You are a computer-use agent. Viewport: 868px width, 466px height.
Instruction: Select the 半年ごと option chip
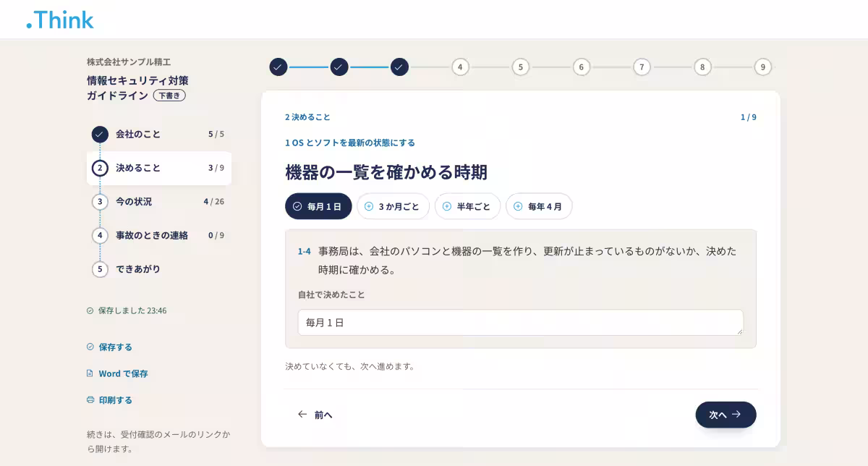[467, 206]
